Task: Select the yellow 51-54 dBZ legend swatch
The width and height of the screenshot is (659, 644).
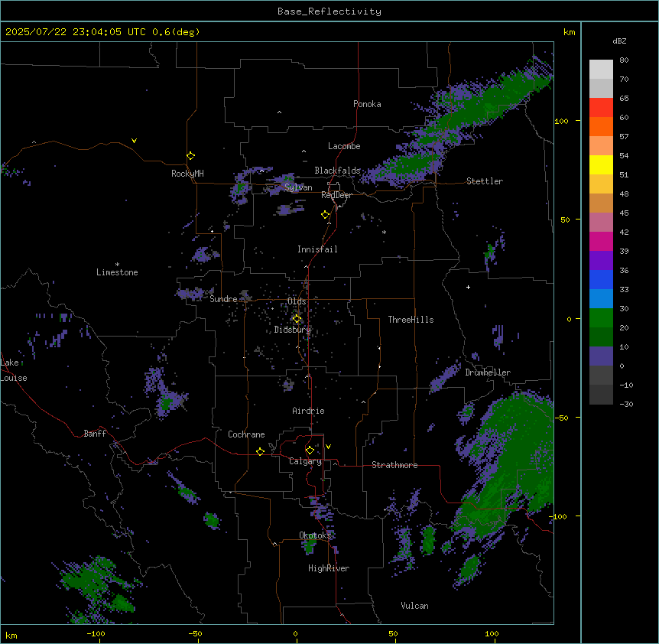Action: [601, 164]
